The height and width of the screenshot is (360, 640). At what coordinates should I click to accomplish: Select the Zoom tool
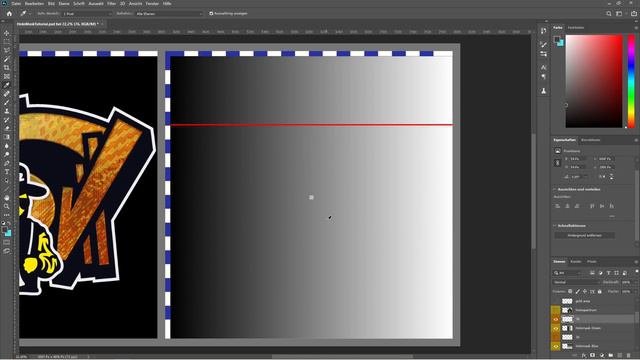(x=7, y=206)
